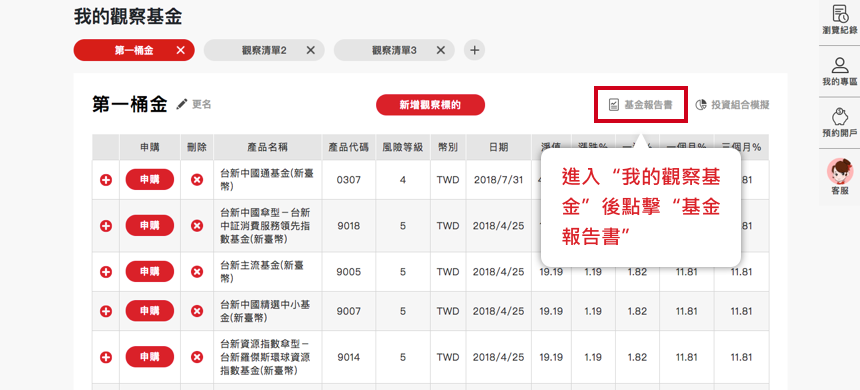Image resolution: width=860 pixels, height=390 pixels.
Task: Close the 第一桶金 tab with X
Action: click(180, 50)
